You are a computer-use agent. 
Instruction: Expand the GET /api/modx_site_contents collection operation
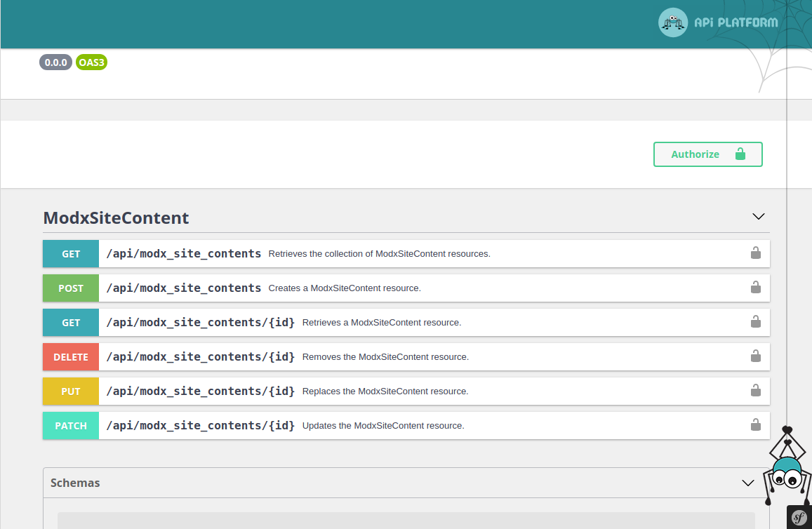point(71,254)
